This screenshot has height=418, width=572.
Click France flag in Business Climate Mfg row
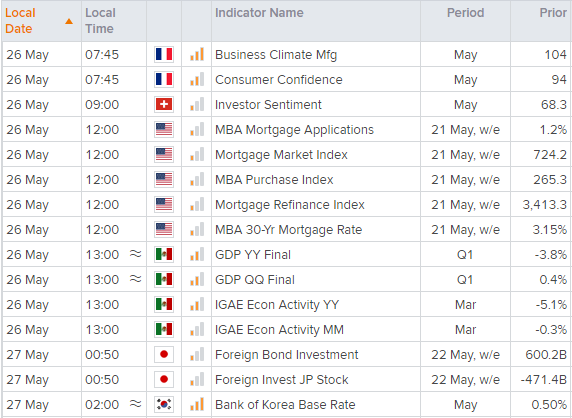click(x=164, y=54)
